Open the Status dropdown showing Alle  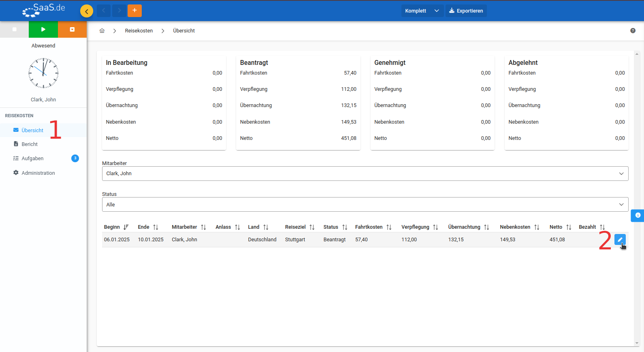pyautogui.click(x=365, y=204)
